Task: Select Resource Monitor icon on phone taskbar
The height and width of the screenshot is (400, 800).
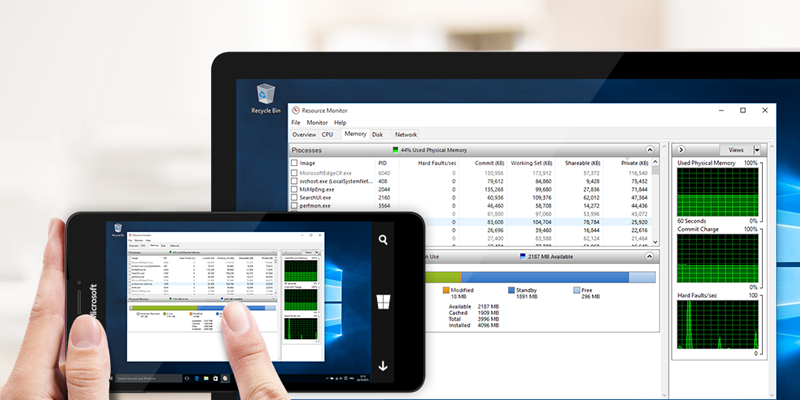Action: (225, 379)
